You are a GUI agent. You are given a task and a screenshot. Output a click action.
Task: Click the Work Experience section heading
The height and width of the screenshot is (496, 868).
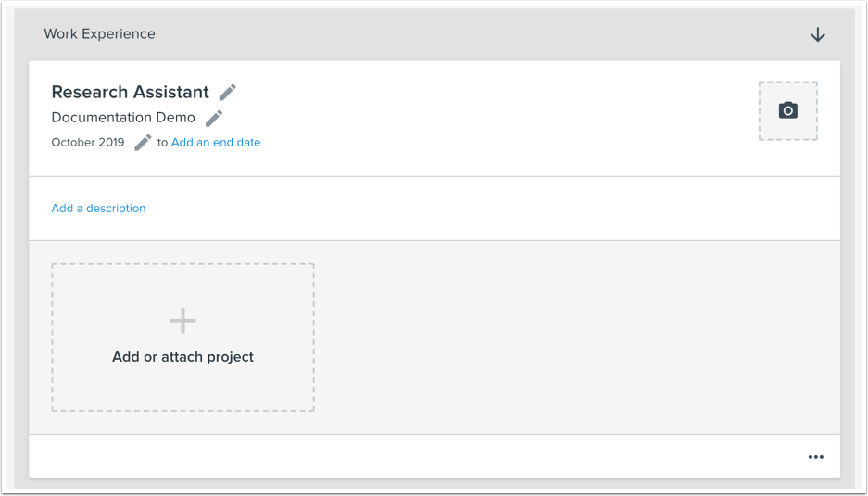(x=100, y=33)
